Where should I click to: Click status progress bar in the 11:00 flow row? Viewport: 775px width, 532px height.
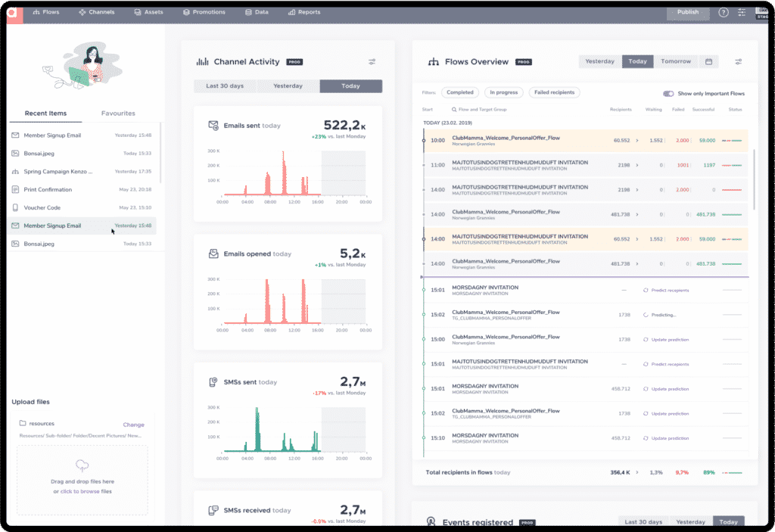click(x=732, y=165)
